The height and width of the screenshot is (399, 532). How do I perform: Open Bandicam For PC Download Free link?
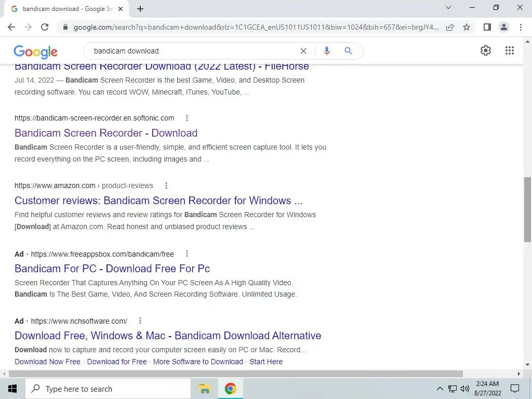(x=112, y=269)
